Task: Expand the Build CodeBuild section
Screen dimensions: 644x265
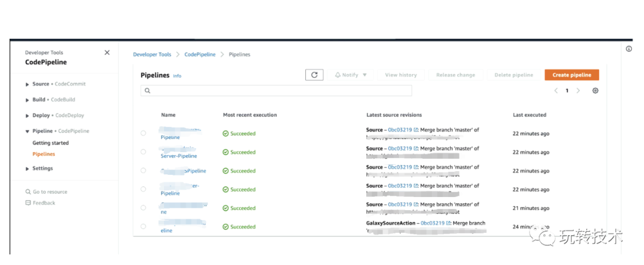Action: (x=27, y=100)
